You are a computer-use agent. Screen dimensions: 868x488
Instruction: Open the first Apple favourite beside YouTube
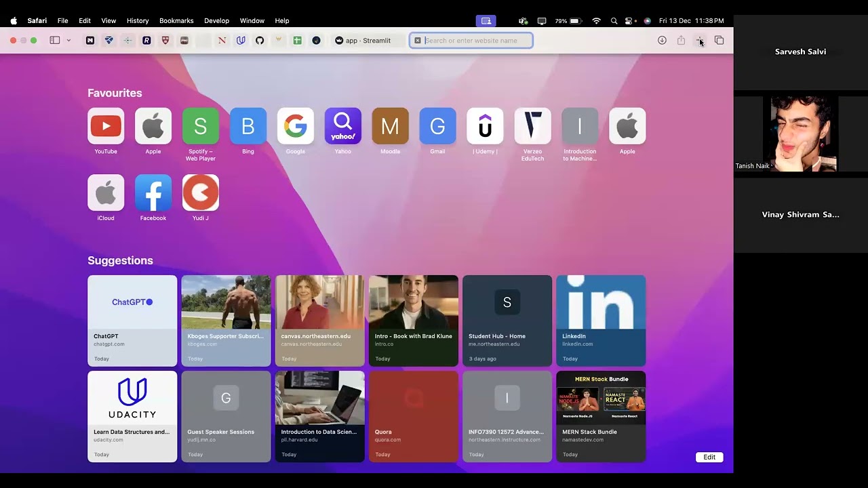[x=153, y=126]
